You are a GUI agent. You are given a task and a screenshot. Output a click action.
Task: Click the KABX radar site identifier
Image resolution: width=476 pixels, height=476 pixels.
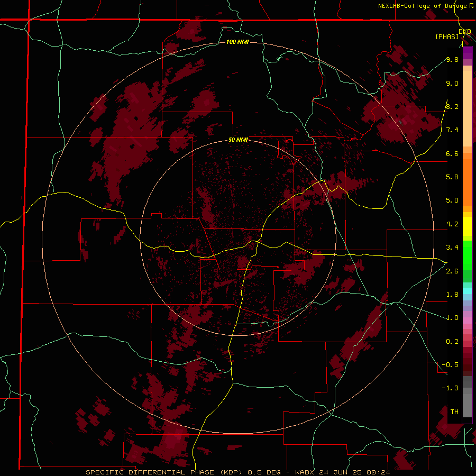click(305, 472)
